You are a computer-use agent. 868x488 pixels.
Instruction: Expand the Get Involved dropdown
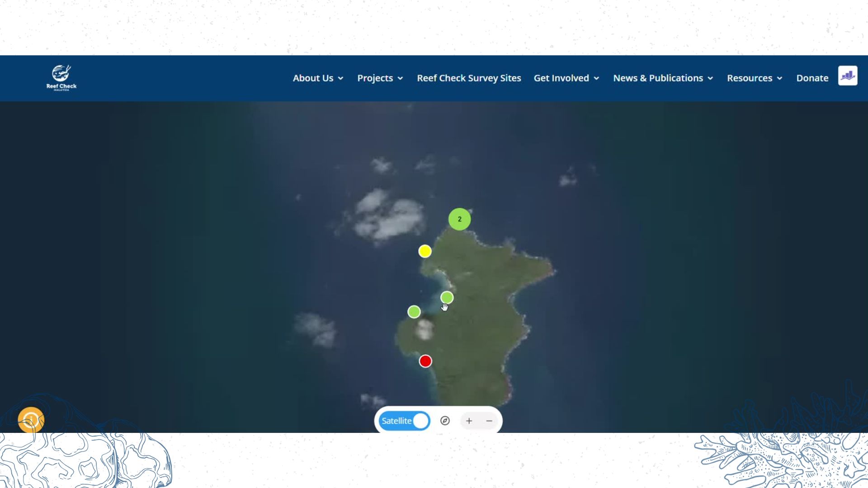pos(566,78)
